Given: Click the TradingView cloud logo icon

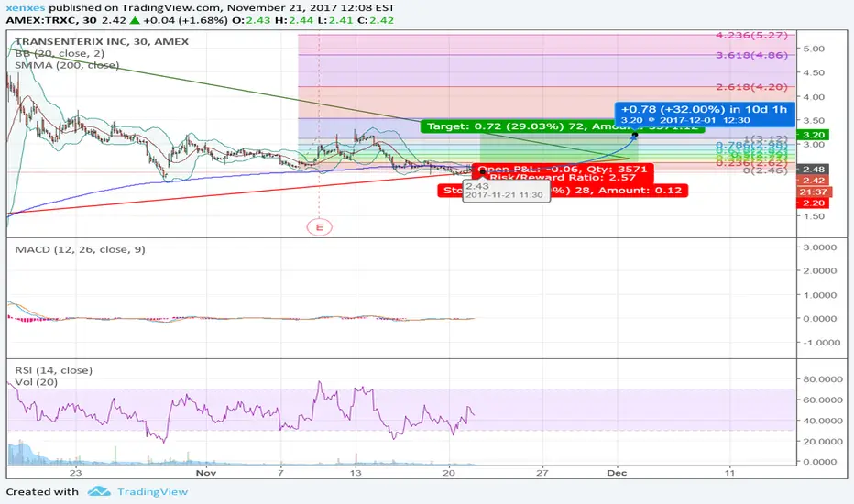Looking at the screenshot, I should 99,491.
